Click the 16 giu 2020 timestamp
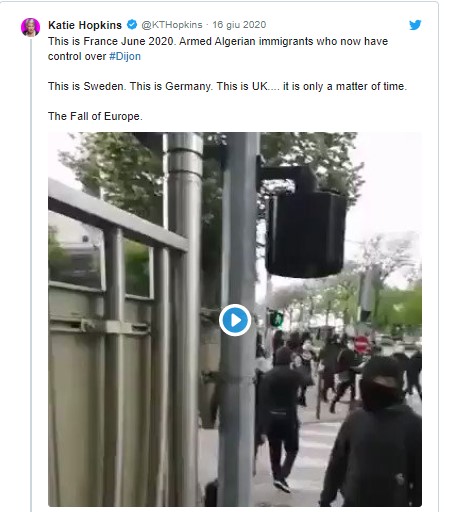Viewport: 466px width, 512px height. [x=239, y=25]
